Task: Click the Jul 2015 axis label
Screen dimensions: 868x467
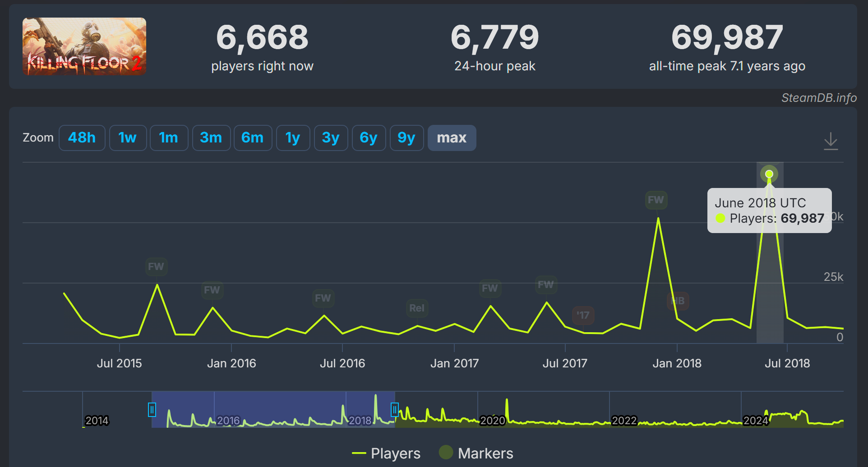Action: pos(120,363)
